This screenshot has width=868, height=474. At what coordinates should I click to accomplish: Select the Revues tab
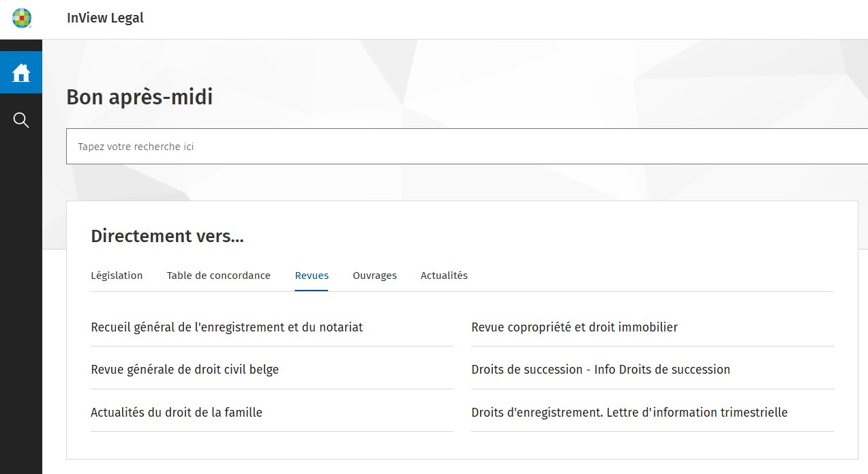pos(312,276)
